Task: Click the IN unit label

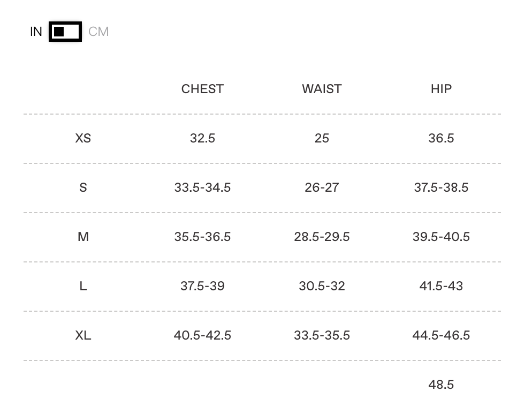Action: click(36, 32)
